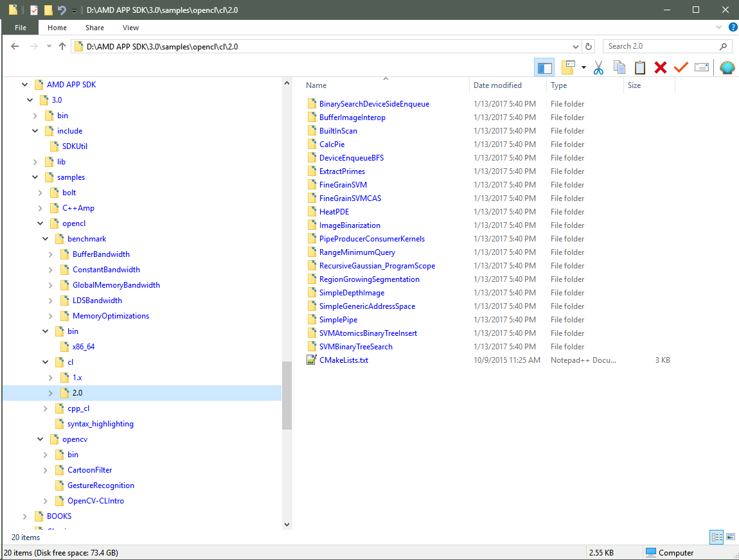
Task: Expand the BufferBandwidth tree node
Action: 51,254
